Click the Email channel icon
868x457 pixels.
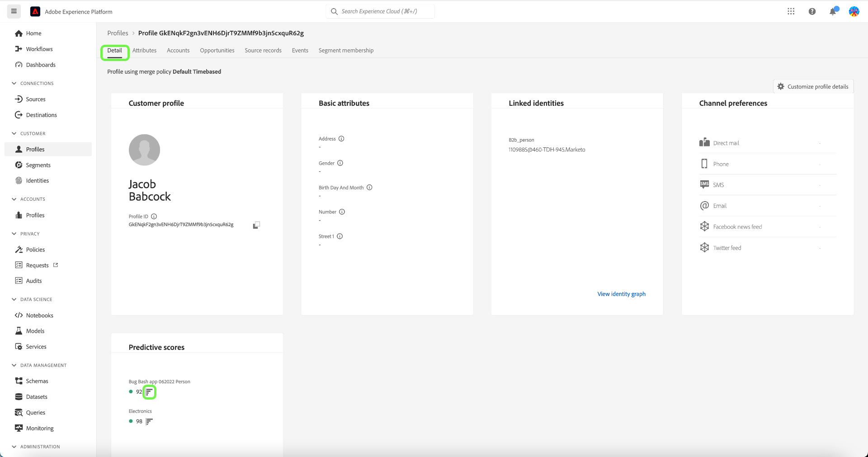point(704,206)
